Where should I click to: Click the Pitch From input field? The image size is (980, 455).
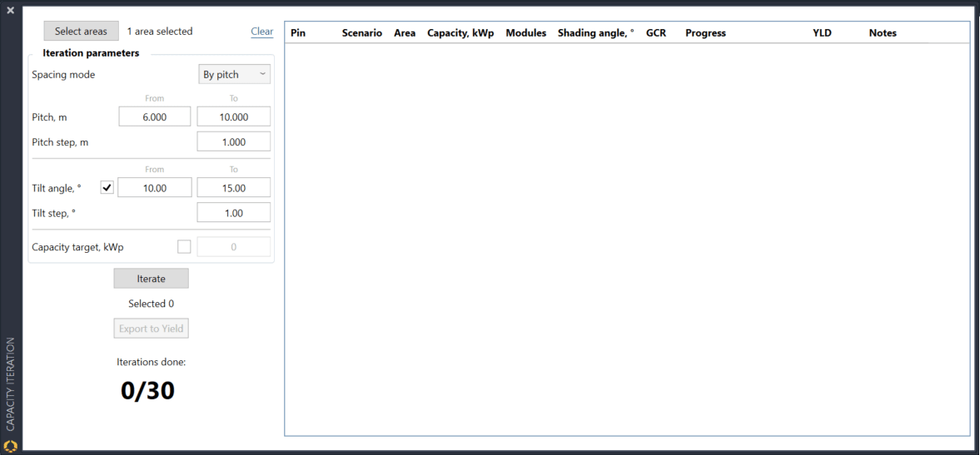point(155,117)
